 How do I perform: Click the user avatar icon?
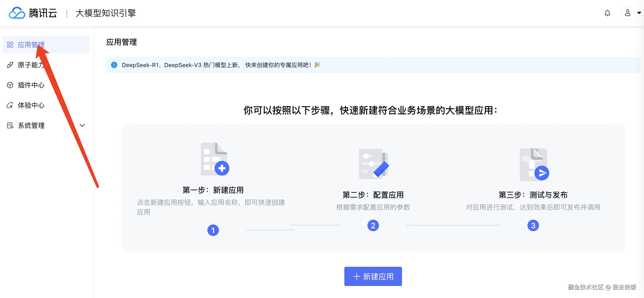tap(627, 13)
